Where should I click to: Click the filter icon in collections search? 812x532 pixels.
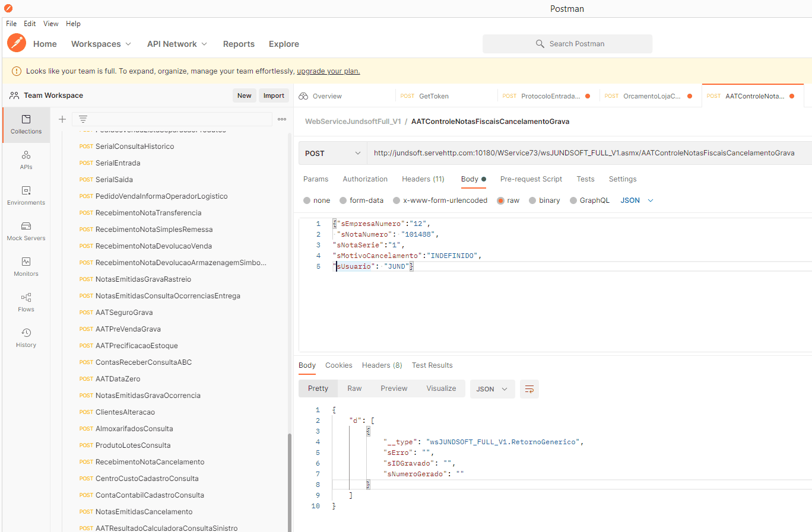[83, 119]
